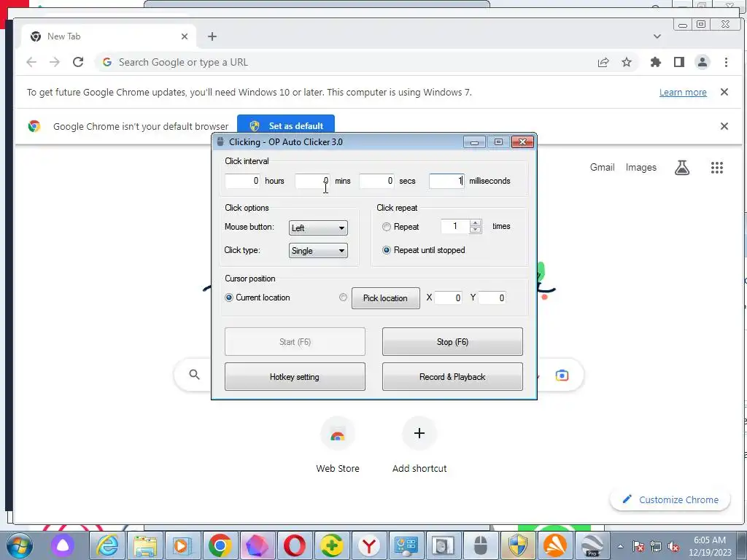This screenshot has height=560, width=747.
Task: Go forward in Chrome history
Action: (55, 62)
